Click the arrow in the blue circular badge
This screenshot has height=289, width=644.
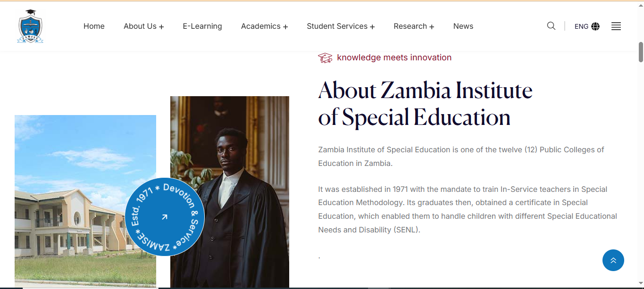click(165, 217)
